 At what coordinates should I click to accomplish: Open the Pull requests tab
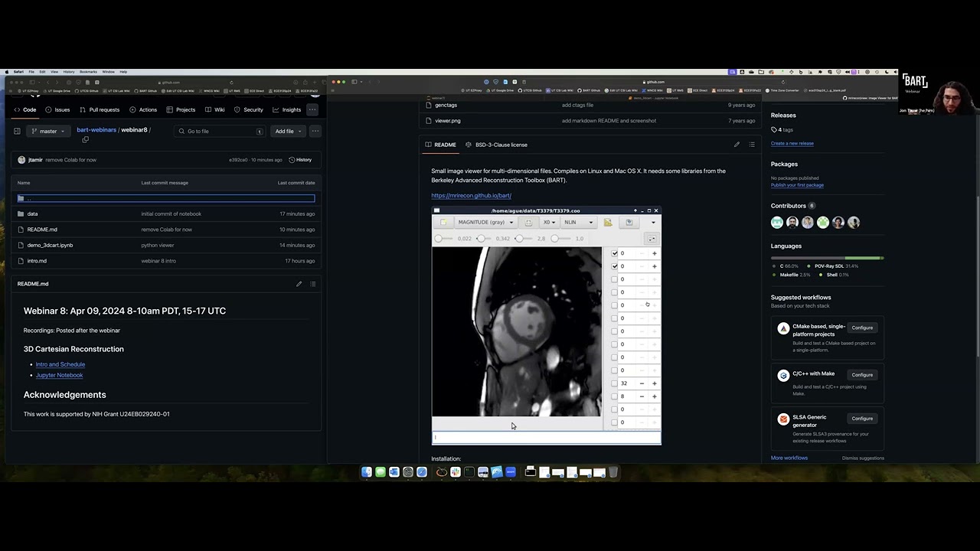click(x=100, y=109)
